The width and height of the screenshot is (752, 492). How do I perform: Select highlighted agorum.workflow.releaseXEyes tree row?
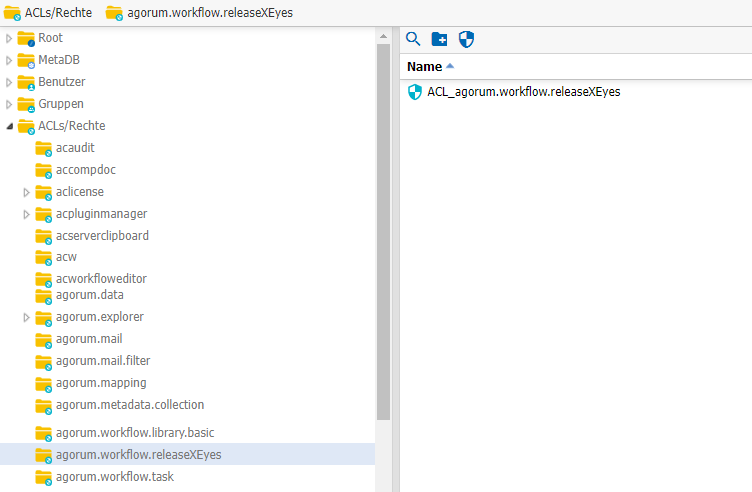pyautogui.click(x=187, y=455)
